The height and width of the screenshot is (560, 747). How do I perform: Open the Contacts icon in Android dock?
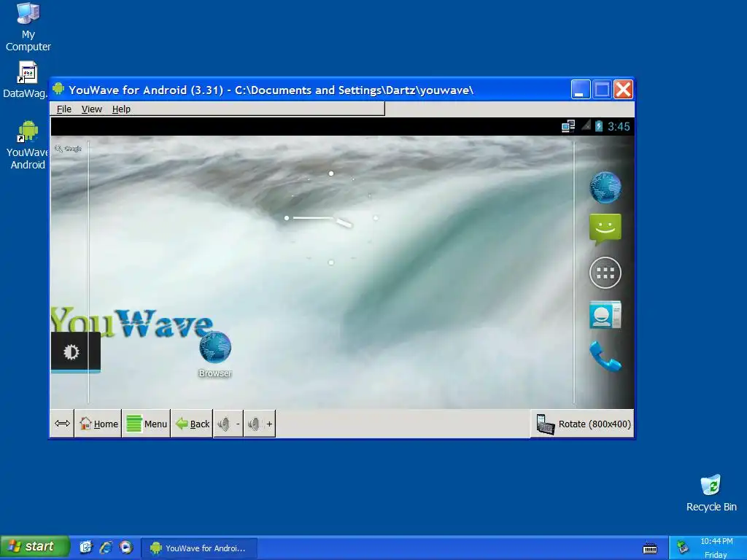[x=605, y=315]
